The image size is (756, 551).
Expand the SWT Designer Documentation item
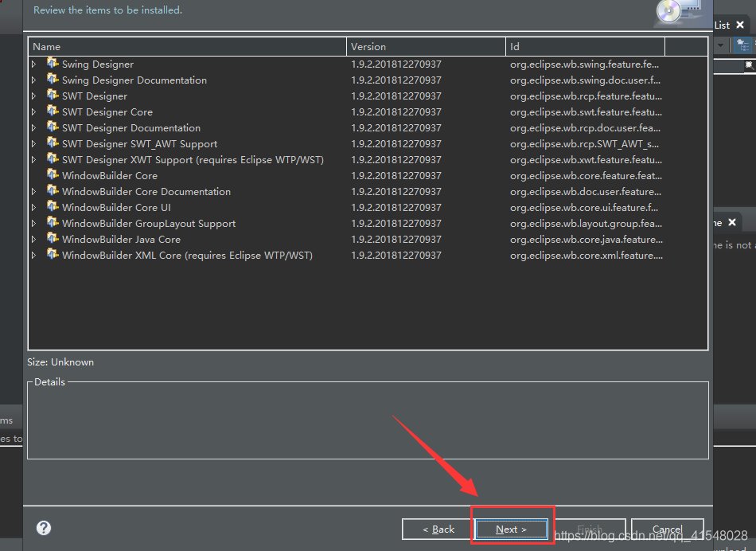click(x=33, y=128)
